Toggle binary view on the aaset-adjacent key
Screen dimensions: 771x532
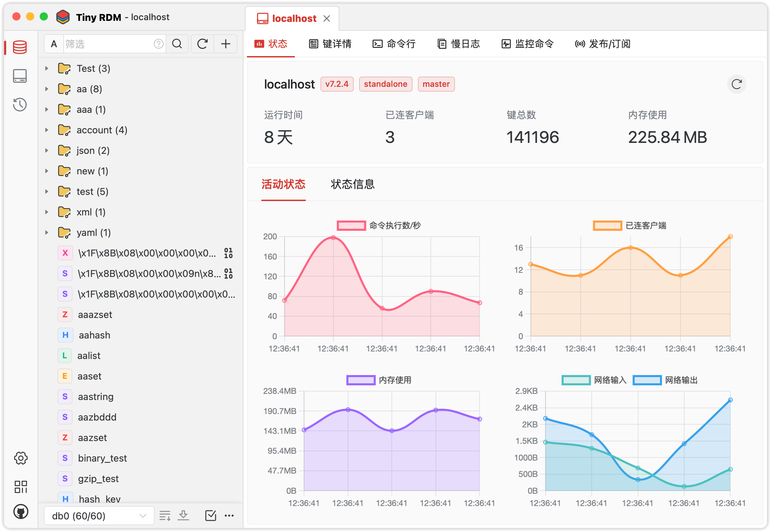coord(228,274)
